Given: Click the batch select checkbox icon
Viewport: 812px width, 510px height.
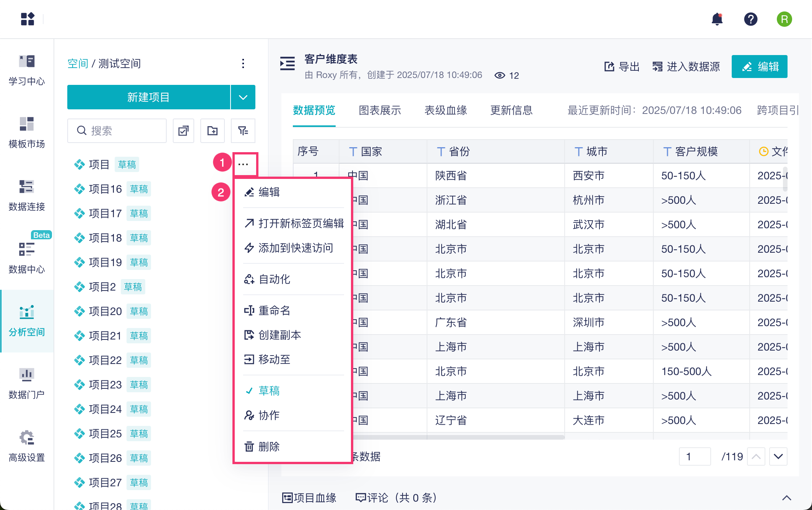Looking at the screenshot, I should (184, 131).
